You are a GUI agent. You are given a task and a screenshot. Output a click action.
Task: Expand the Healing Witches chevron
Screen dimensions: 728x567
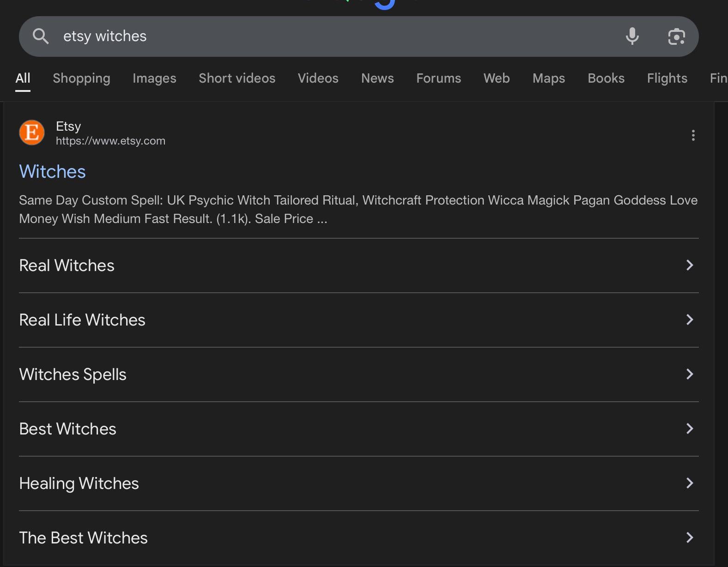(689, 483)
